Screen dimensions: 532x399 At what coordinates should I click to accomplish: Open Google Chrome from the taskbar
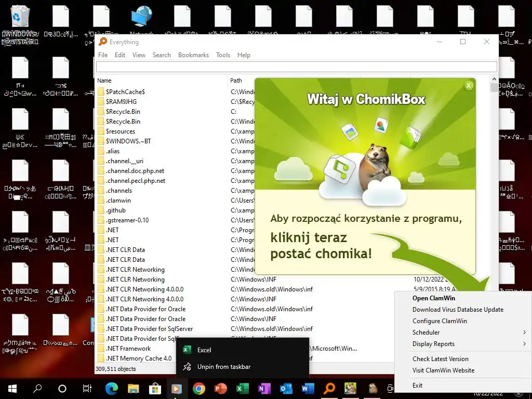click(x=199, y=389)
